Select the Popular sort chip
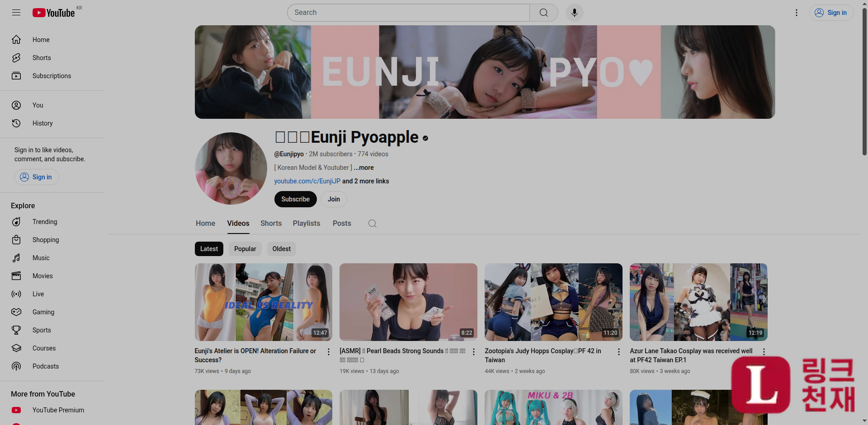 tap(245, 249)
